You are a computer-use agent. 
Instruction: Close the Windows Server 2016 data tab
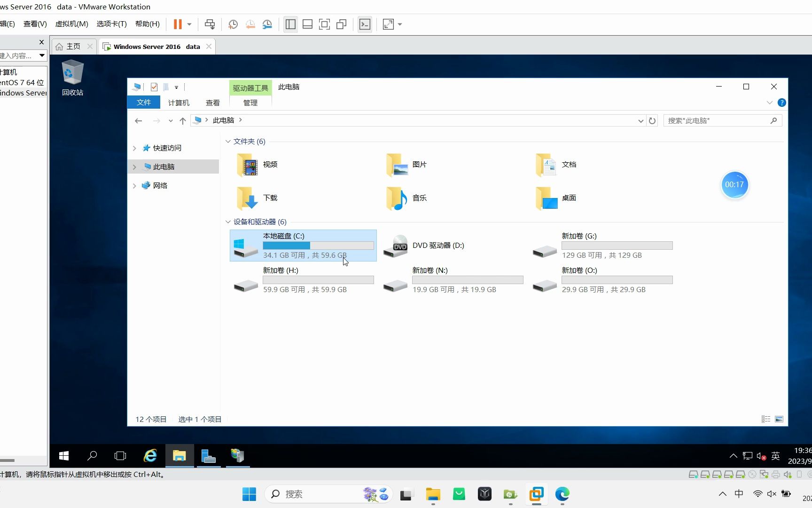209,47
